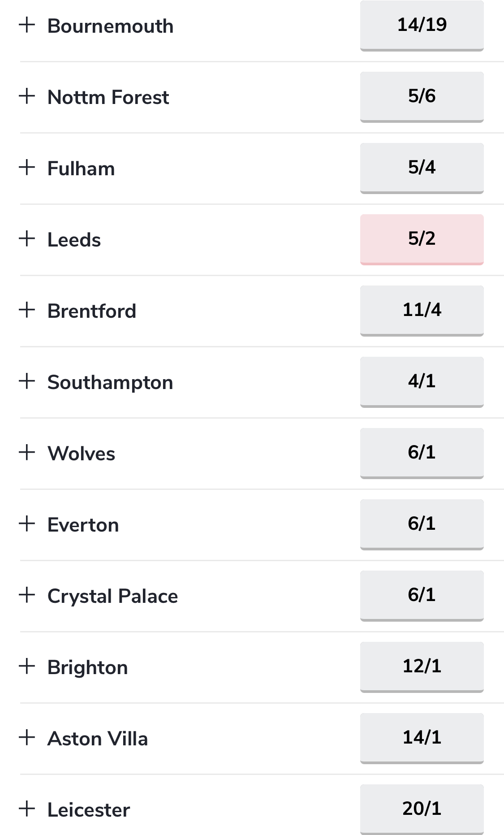The width and height of the screenshot is (504, 835).
Task: Pick Brighton at 12/1 odds
Action: coord(422,667)
